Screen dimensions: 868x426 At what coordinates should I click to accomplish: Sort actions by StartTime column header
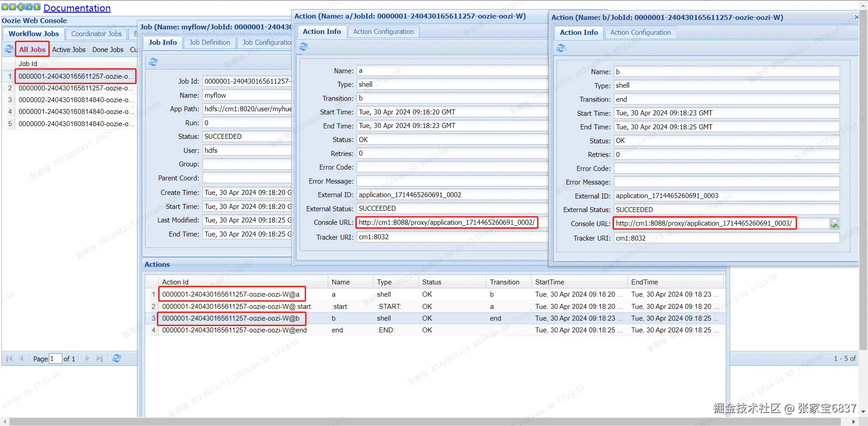coord(580,282)
